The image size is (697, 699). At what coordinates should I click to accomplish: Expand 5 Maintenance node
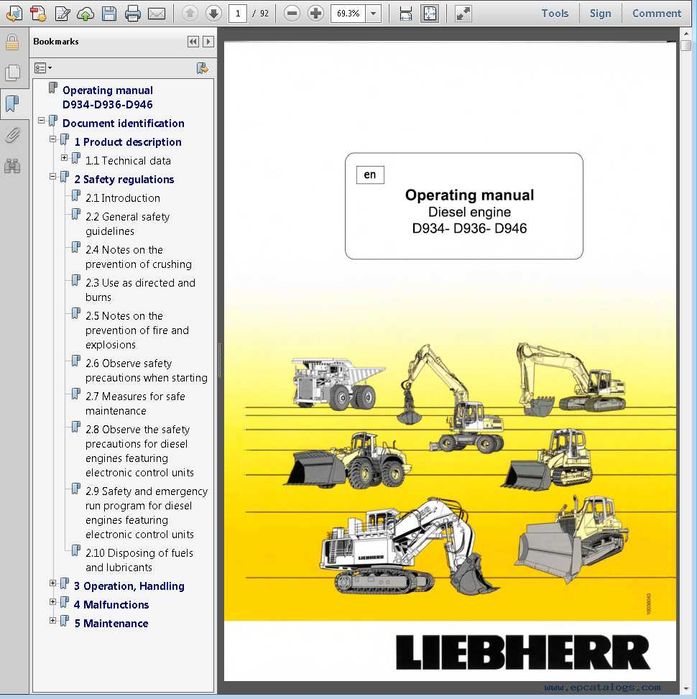(53, 621)
